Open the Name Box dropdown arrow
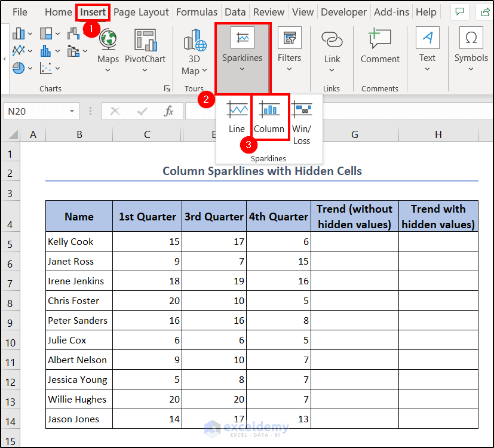This screenshot has height=448, width=494. point(72,111)
